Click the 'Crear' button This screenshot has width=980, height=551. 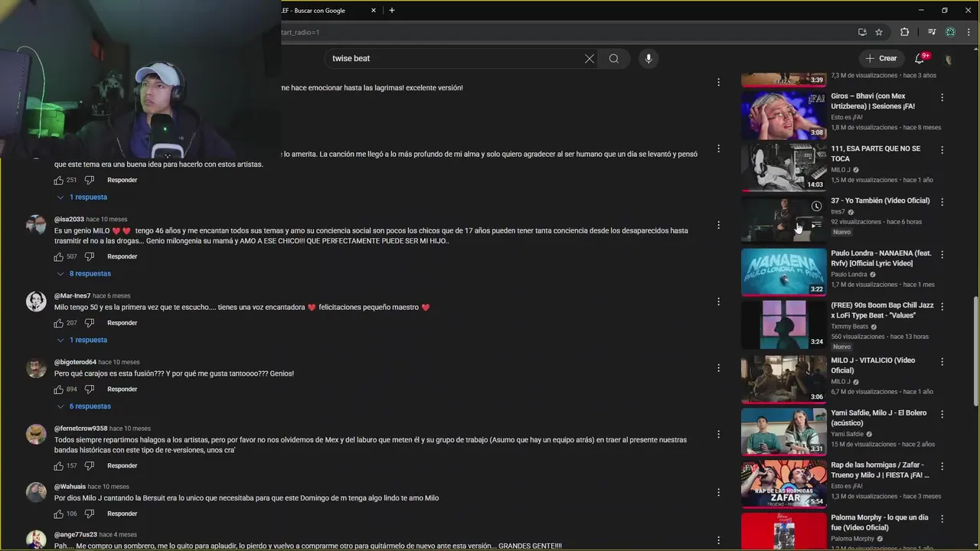pos(880,58)
